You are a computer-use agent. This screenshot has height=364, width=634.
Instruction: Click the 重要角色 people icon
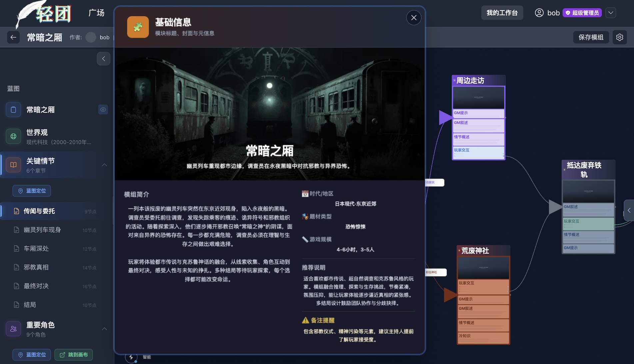[13, 329]
